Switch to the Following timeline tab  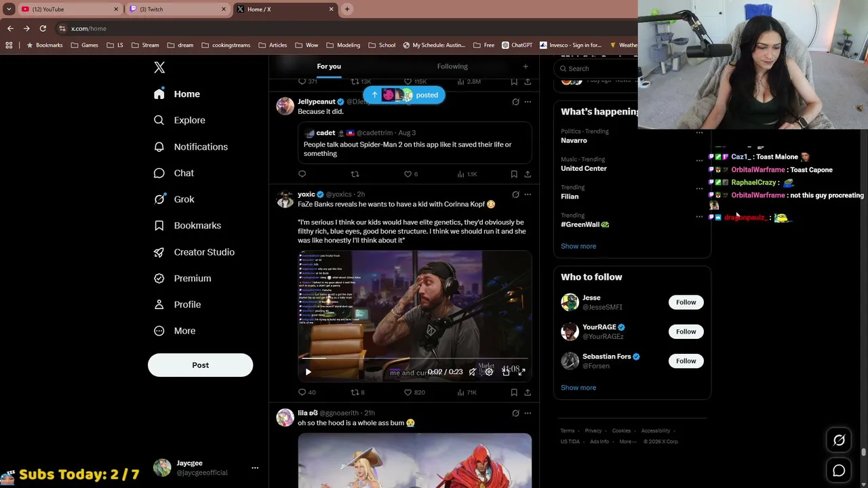tap(452, 66)
